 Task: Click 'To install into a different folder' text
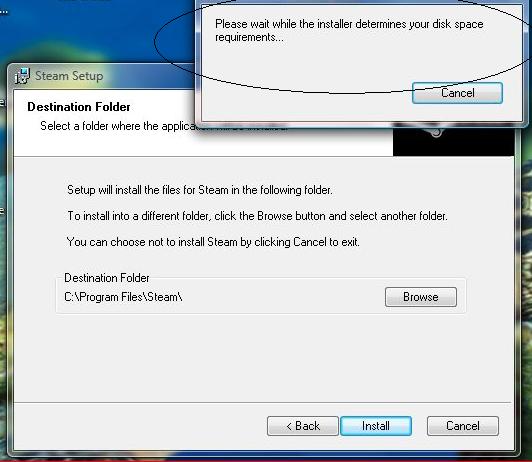pyautogui.click(x=257, y=216)
